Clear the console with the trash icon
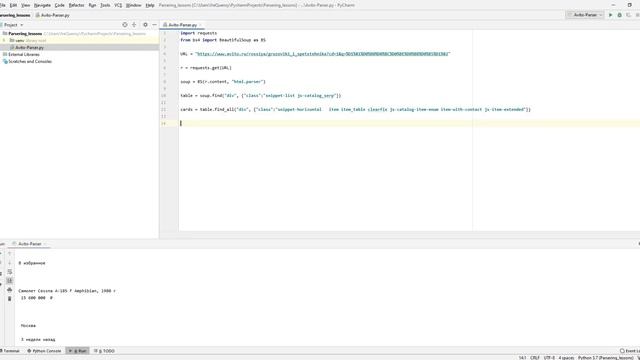640x360 pixels. coord(10,299)
